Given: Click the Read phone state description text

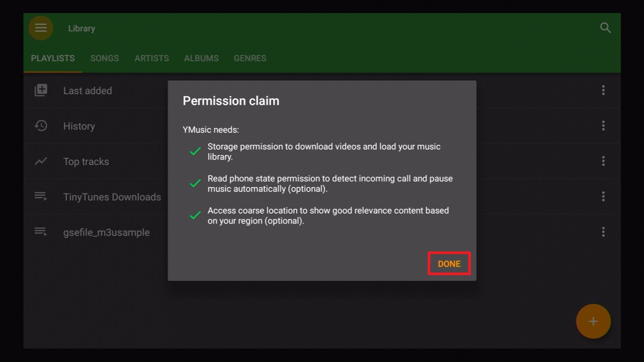Looking at the screenshot, I should [330, 183].
